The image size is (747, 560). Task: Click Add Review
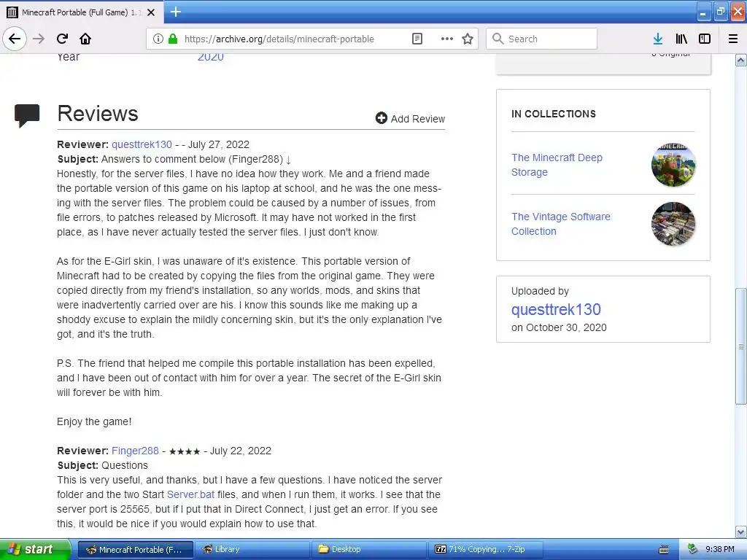[x=410, y=118]
